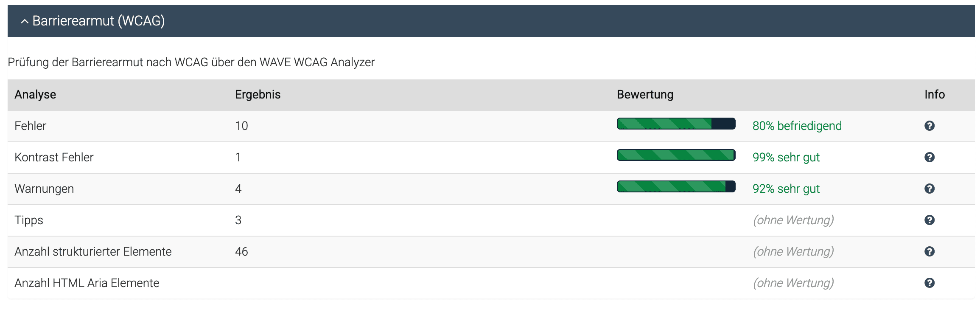The image size is (980, 310).
Task: Click the 99% sehr gut rating
Action: [786, 157]
